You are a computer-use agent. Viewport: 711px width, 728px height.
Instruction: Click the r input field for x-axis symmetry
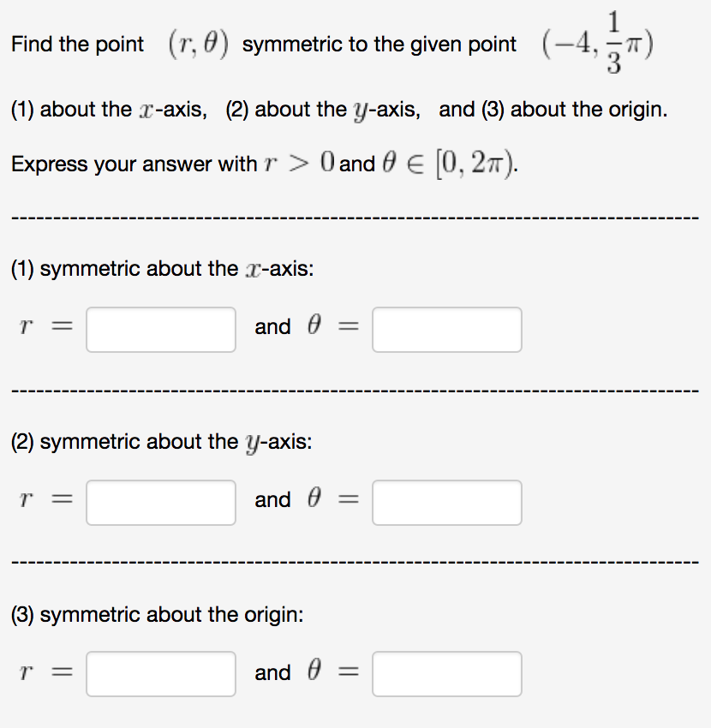point(160,329)
